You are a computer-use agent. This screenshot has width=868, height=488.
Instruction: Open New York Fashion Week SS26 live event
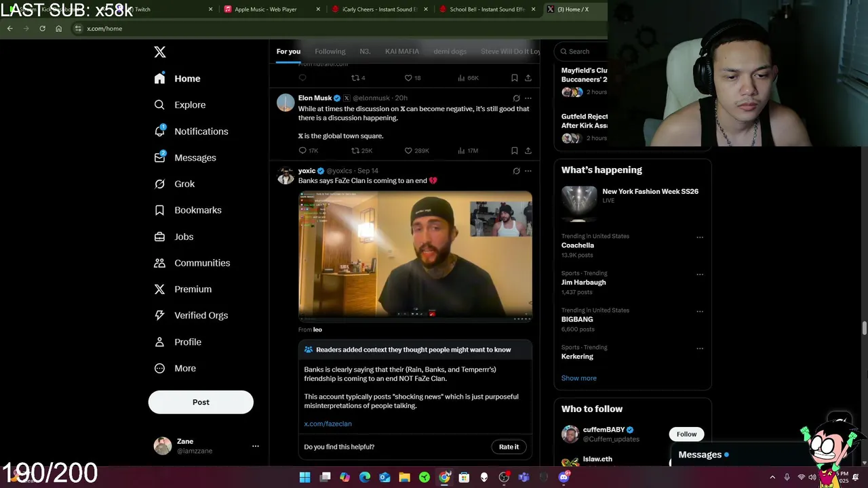click(632, 203)
